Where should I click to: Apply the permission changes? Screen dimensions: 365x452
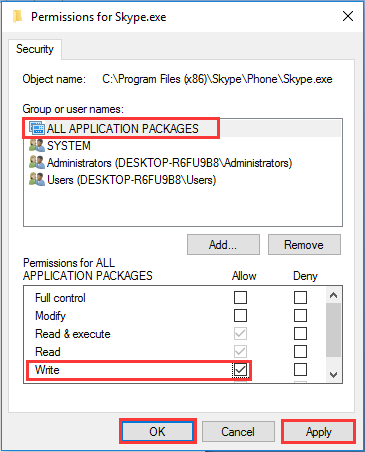coord(319,432)
